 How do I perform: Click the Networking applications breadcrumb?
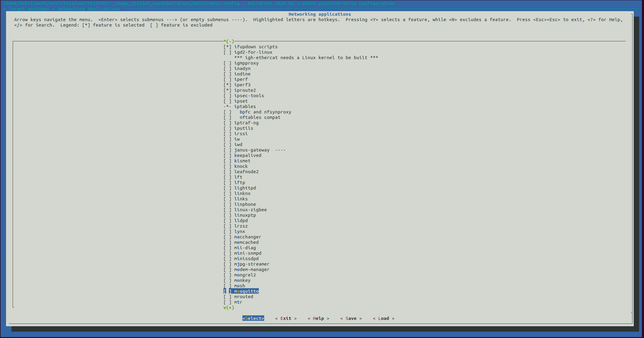click(89, 9)
